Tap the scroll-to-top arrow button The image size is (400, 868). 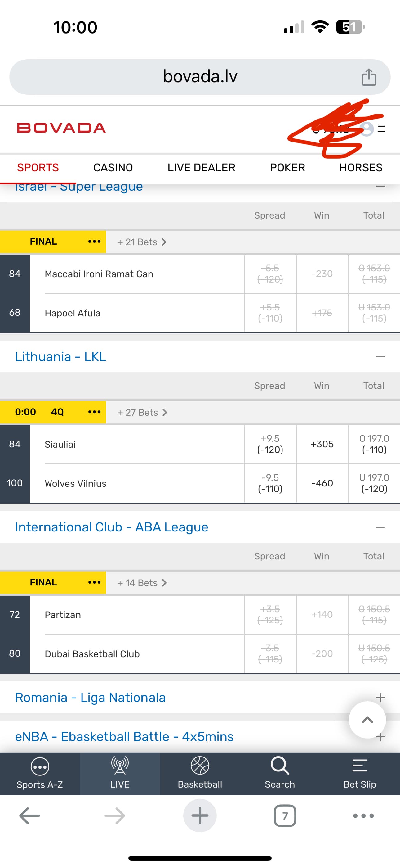pyautogui.click(x=367, y=720)
